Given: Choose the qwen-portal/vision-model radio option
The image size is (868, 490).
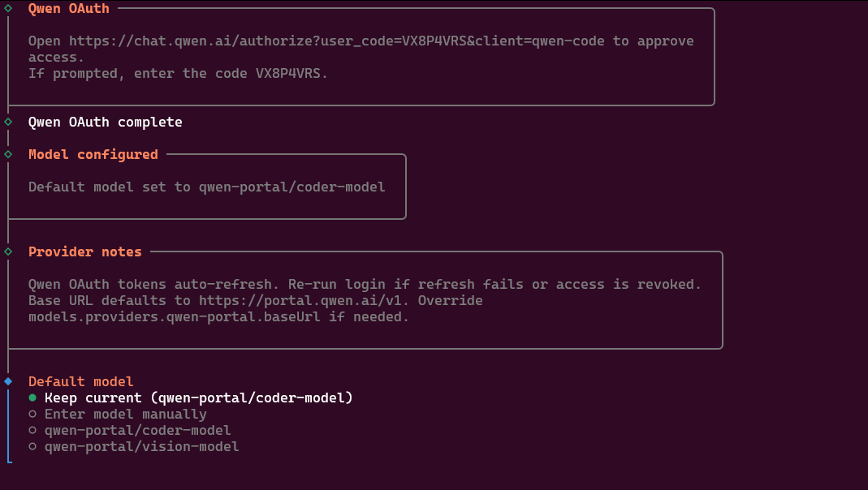Looking at the screenshot, I should 32,446.
